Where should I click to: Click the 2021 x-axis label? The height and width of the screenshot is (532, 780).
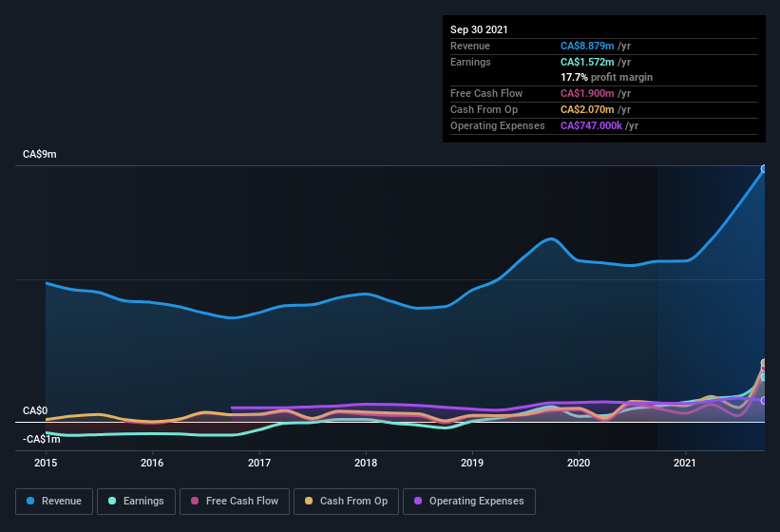pyautogui.click(x=685, y=463)
